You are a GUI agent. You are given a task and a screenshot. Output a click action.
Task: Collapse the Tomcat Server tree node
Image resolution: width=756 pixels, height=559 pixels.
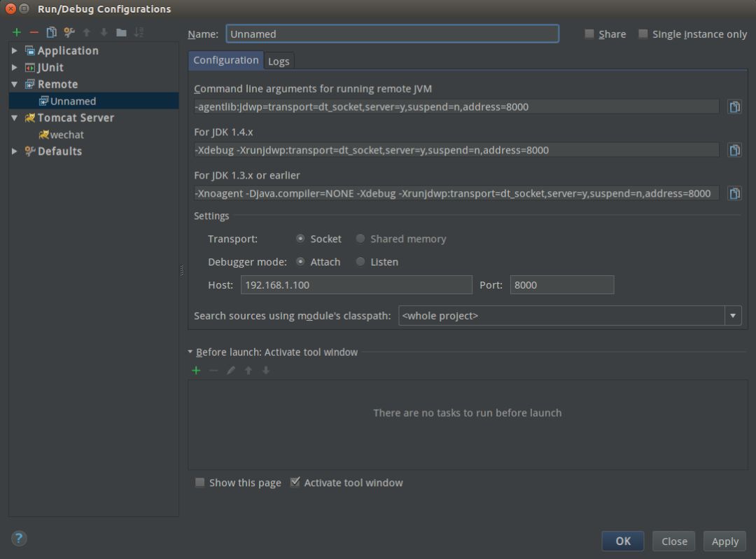[x=15, y=118]
